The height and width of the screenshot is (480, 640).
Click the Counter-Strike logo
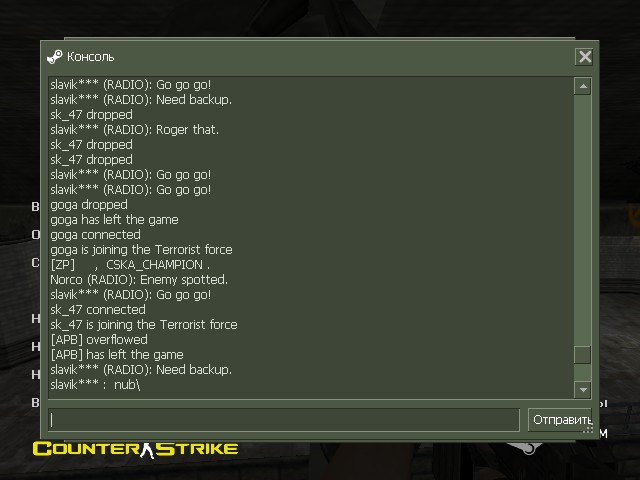point(135,449)
